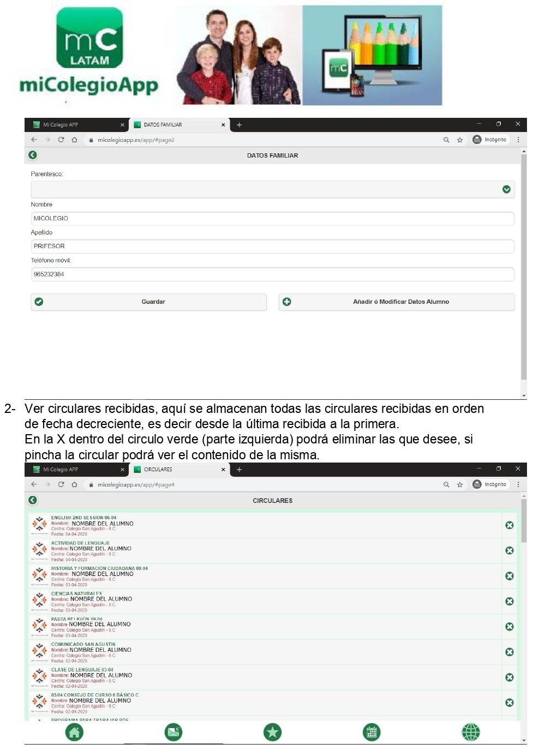Click the green back arrow in DATOS FAMILIAR
The height and width of the screenshot is (756, 539).
[x=33, y=155]
